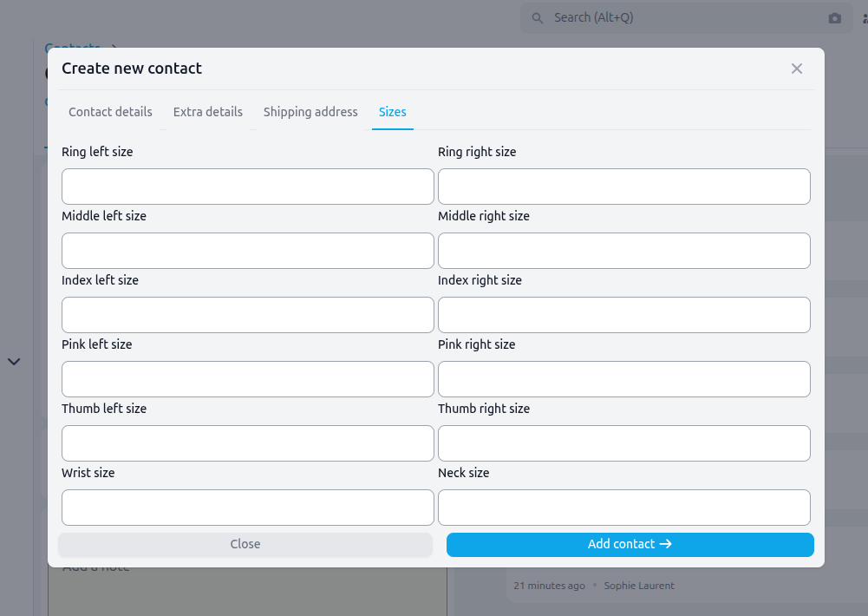The image size is (868, 616).
Task: Close the Create new contact dialog with X
Action: click(x=796, y=69)
